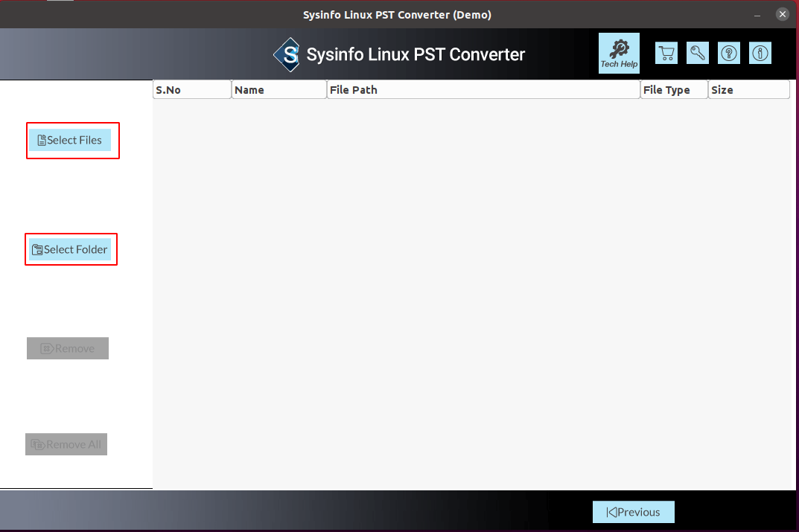Click the Sysinfo logo in header
Image resolution: width=799 pixels, height=532 pixels.
(287, 54)
